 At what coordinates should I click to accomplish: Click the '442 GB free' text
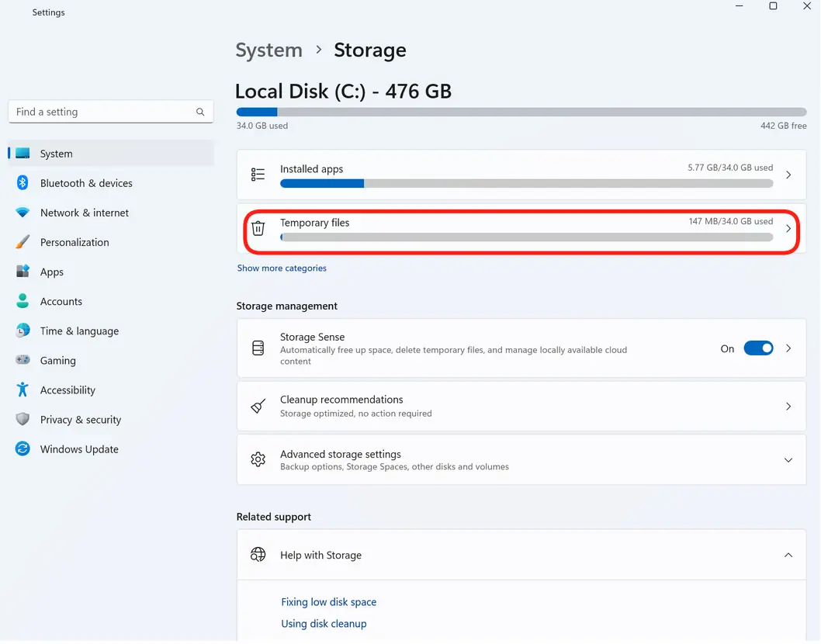783,126
